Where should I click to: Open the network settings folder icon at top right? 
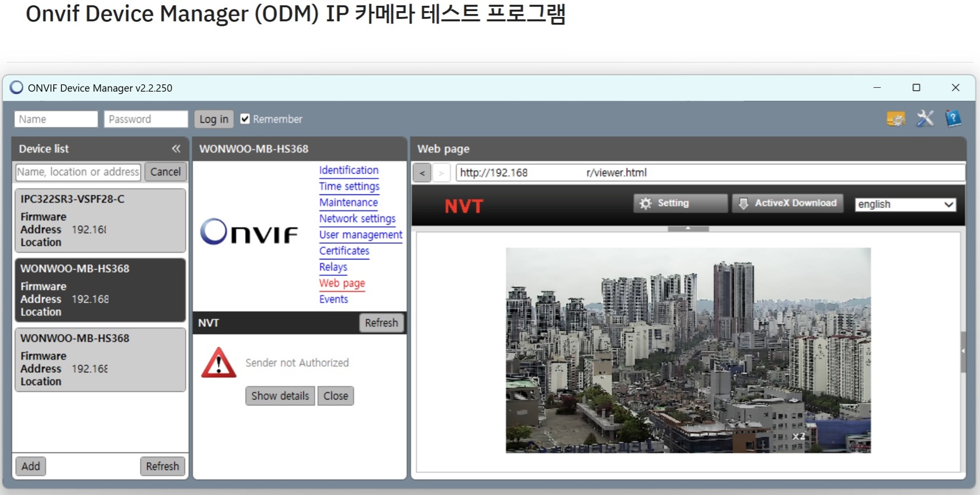896,119
